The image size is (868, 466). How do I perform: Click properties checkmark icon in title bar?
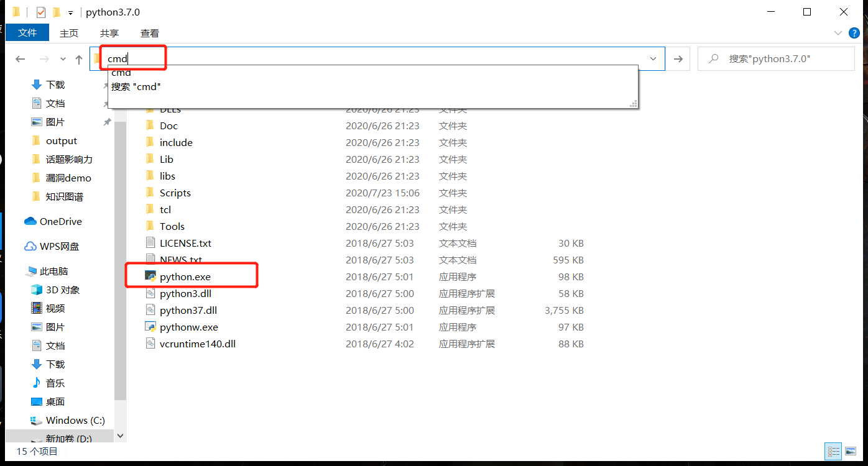[41, 12]
